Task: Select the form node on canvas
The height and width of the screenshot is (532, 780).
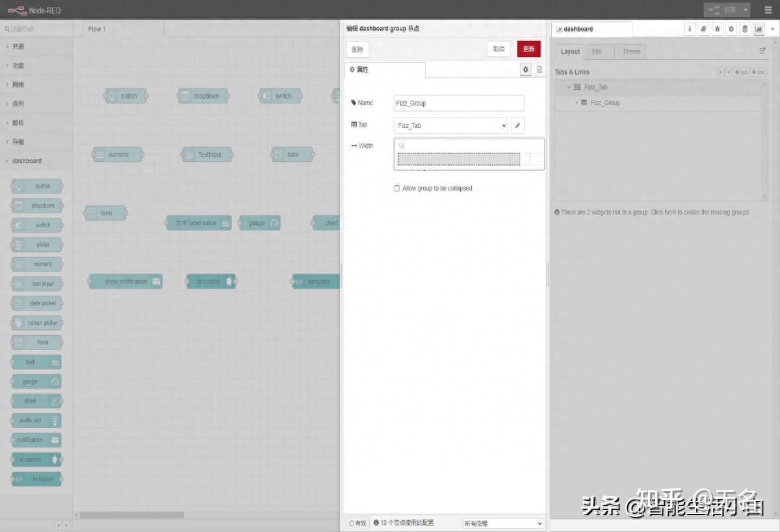Action: click(x=105, y=213)
